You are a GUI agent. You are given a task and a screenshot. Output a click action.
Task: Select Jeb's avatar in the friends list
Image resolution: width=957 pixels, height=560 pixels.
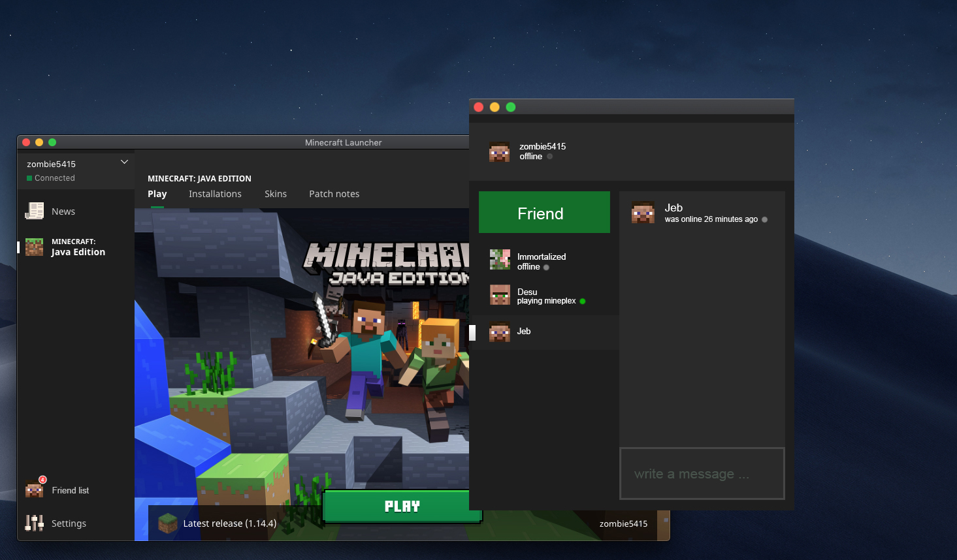(x=500, y=332)
